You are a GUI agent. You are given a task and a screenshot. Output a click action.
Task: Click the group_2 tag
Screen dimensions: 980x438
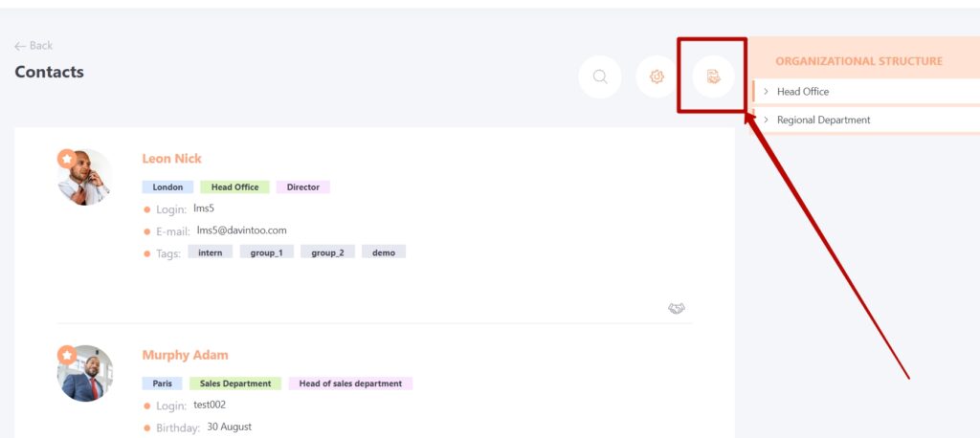[327, 252]
